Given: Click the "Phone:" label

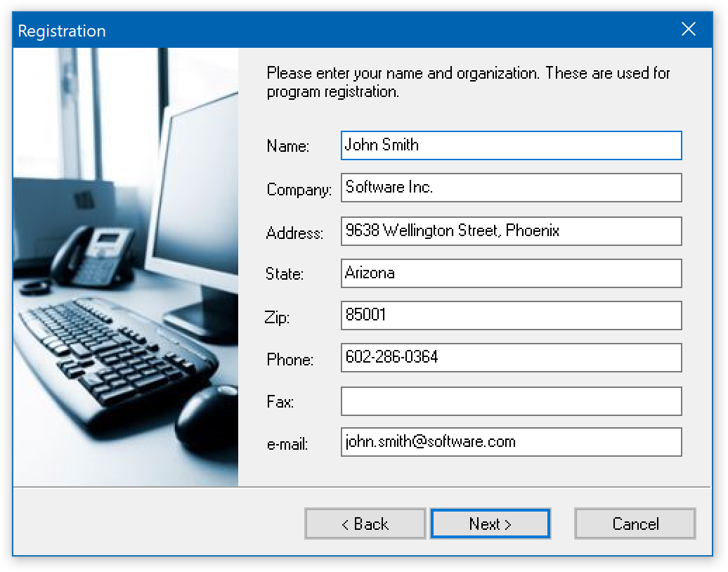Looking at the screenshot, I should point(290,359).
